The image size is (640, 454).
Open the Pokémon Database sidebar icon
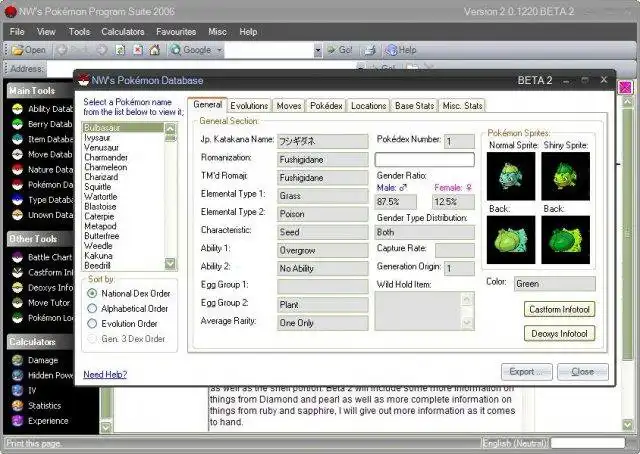17,185
